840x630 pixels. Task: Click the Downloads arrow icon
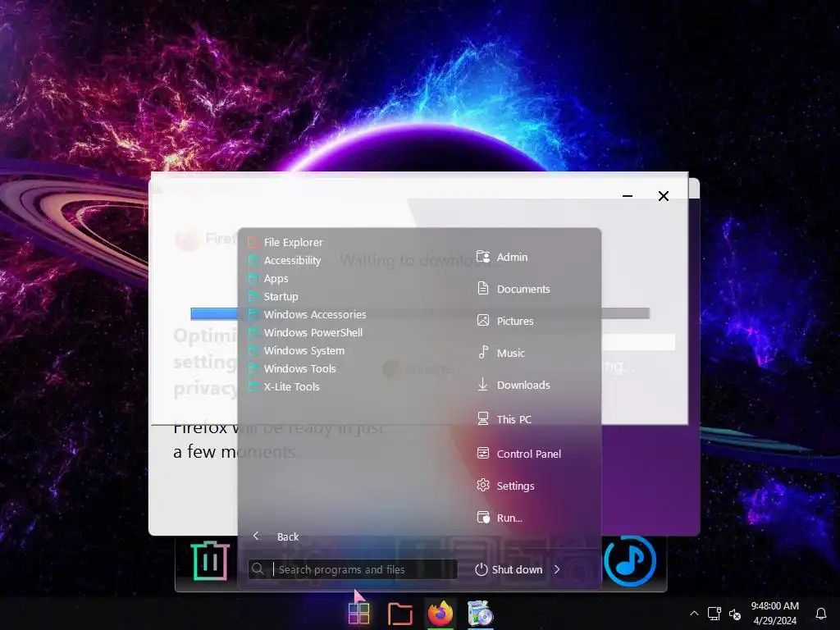pyautogui.click(x=482, y=384)
